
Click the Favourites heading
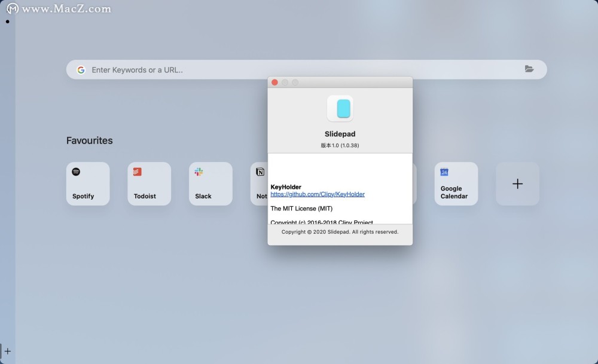[90, 140]
